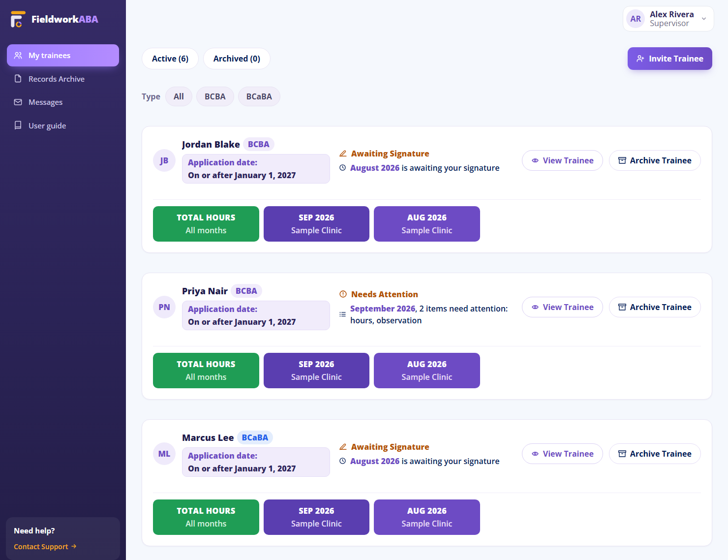
Task: Click Jordan Blake's Awaiting Signature pen icon
Action: pyautogui.click(x=343, y=154)
